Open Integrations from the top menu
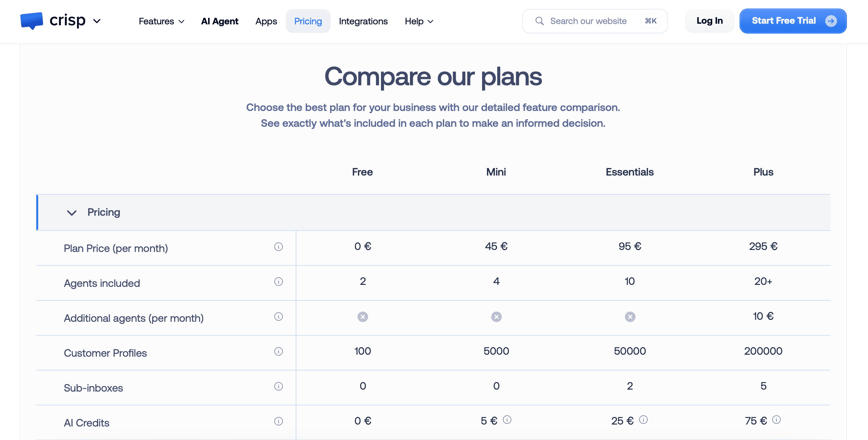The height and width of the screenshot is (440, 868). 363,21
